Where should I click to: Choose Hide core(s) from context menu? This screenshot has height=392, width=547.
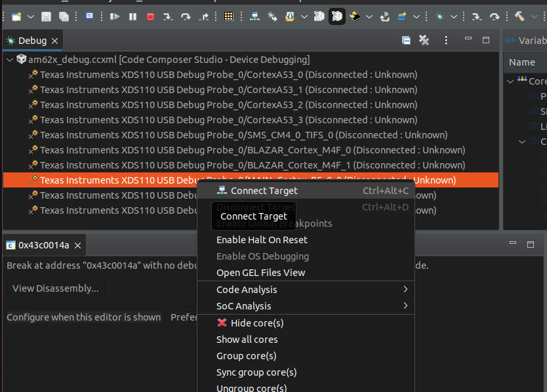point(306,323)
